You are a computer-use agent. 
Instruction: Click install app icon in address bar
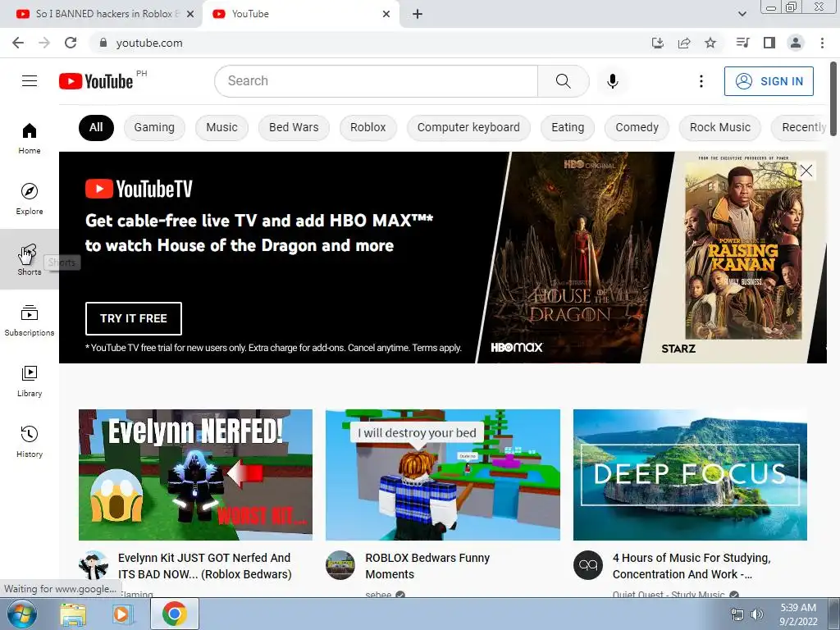[658, 43]
